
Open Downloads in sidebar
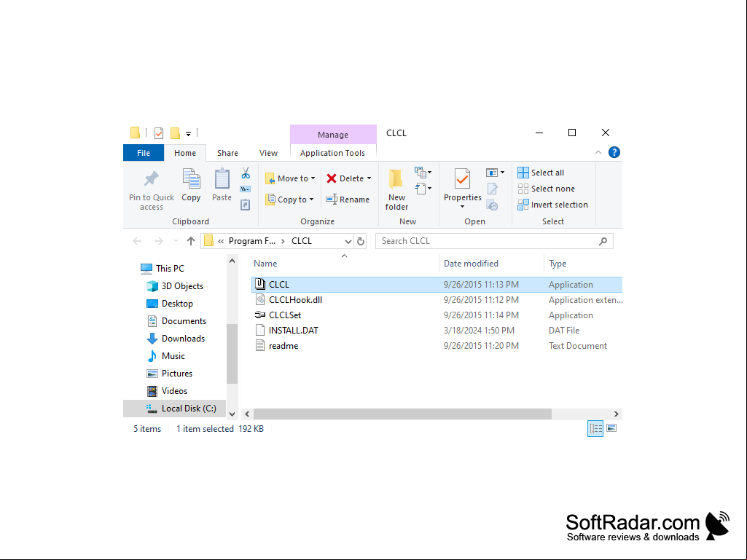coord(176,339)
